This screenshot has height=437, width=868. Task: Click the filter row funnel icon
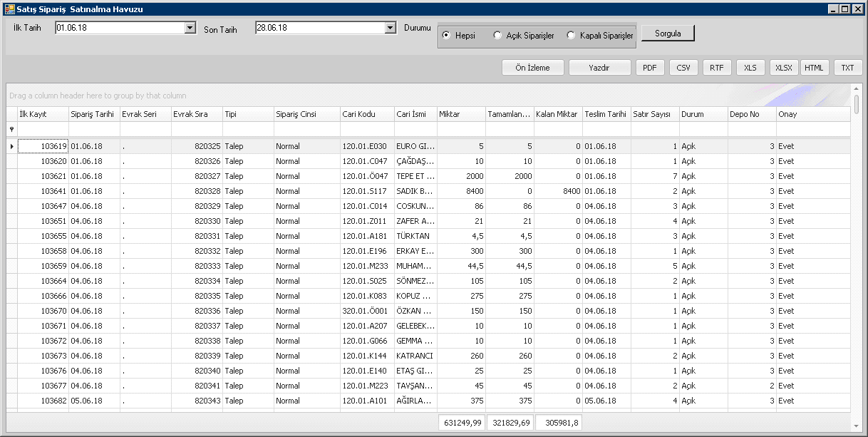click(x=11, y=129)
